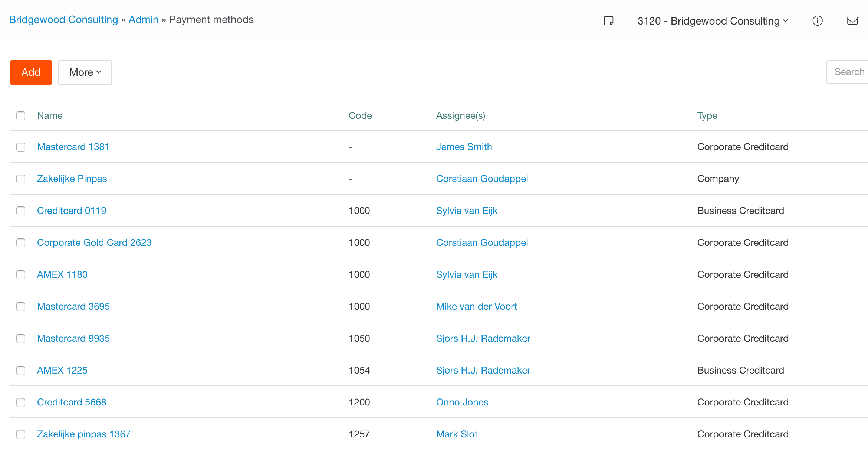
Task: Open Sylvia van Eijk in AMEX 1180 row
Action: [x=467, y=274]
